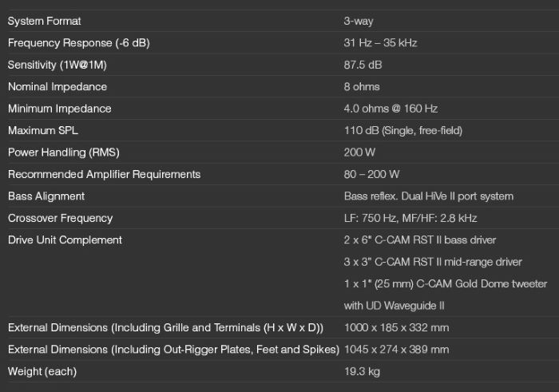This screenshot has width=559, height=392.
Task: Select the 110 dB (Single, free-field) value
Action: tap(403, 130)
